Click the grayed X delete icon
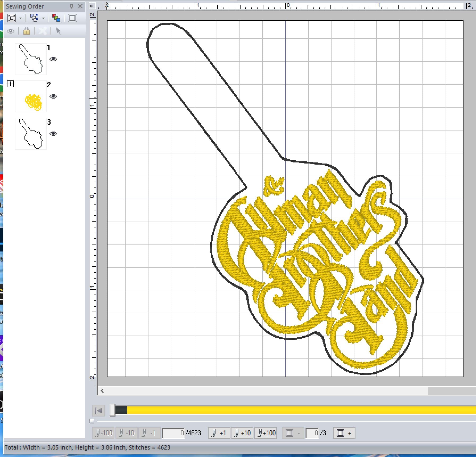 click(43, 31)
